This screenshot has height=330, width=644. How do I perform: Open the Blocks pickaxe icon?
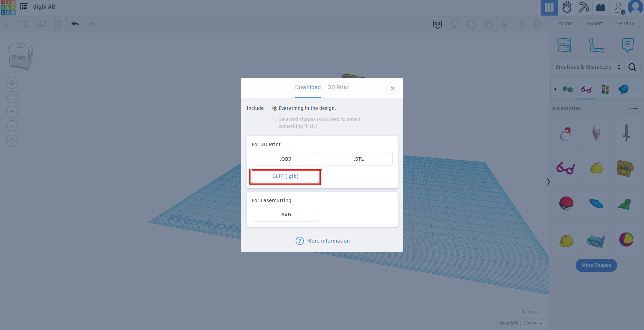click(584, 7)
